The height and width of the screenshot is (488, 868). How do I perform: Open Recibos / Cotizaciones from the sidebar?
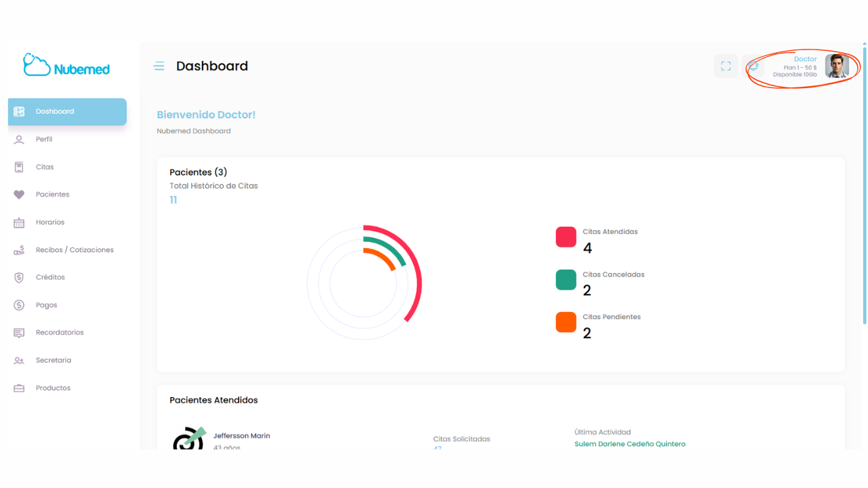[74, 250]
